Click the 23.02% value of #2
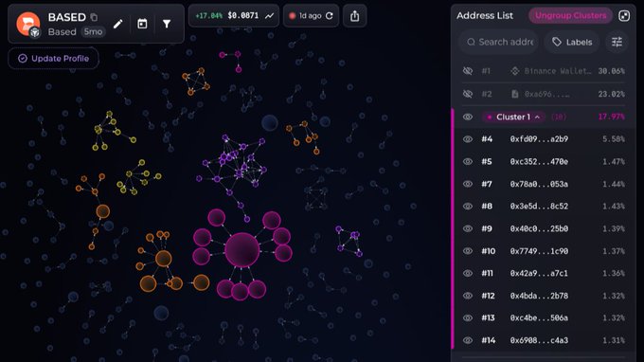The width and height of the screenshot is (644, 362). [611, 94]
